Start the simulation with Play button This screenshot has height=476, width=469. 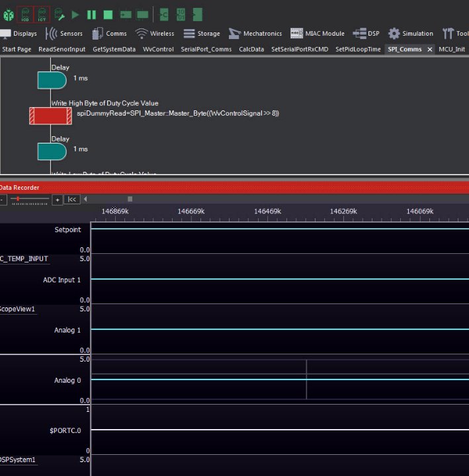75,15
